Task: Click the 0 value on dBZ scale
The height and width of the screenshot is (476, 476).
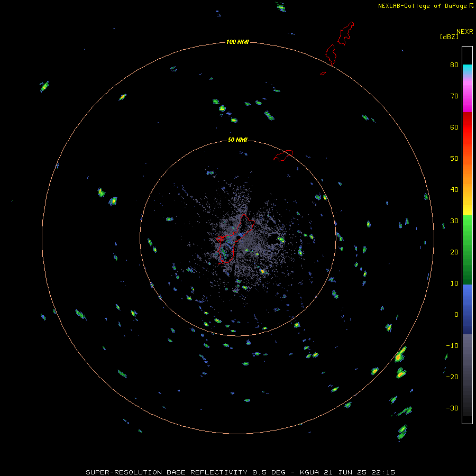Action: pyautogui.click(x=456, y=315)
